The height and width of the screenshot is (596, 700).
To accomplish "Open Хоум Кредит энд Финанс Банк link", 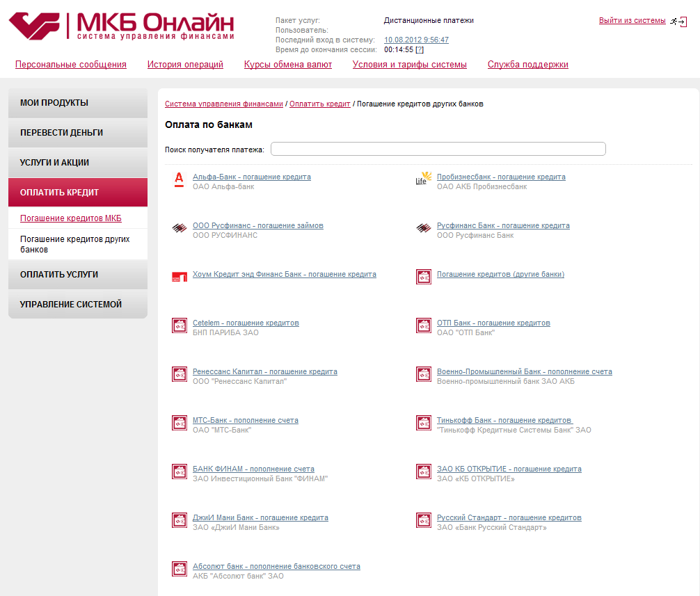I will [x=285, y=274].
